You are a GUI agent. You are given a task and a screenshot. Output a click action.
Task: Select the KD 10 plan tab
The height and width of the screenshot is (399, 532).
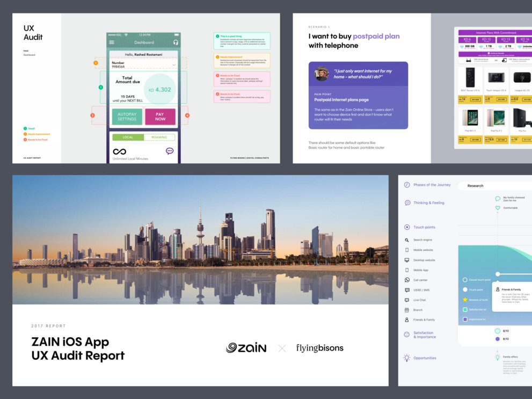point(486,39)
